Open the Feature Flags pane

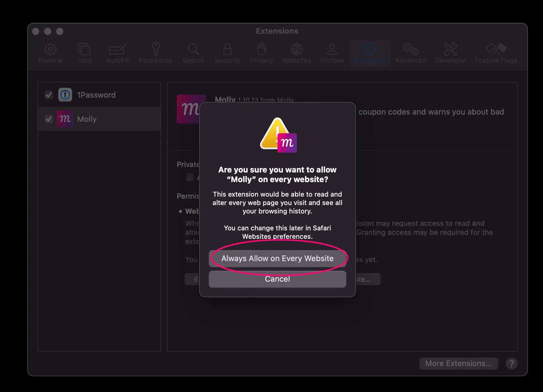pos(496,53)
